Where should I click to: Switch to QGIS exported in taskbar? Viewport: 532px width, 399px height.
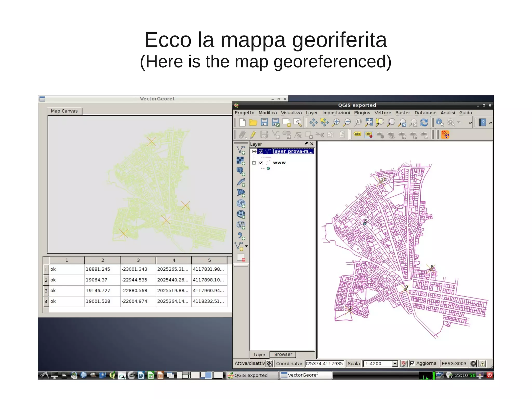[x=252, y=375]
